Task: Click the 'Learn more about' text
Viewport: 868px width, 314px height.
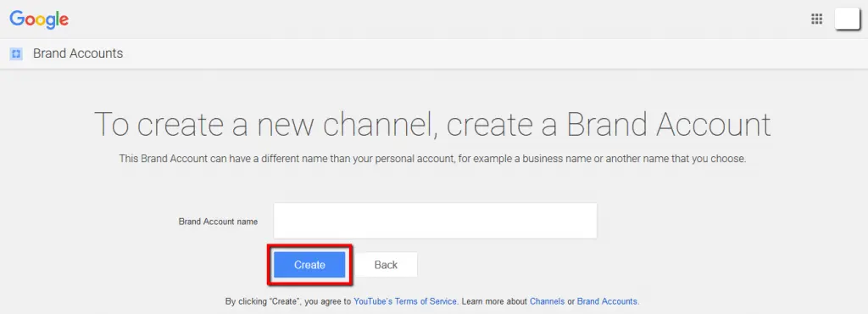Action: 494,301
